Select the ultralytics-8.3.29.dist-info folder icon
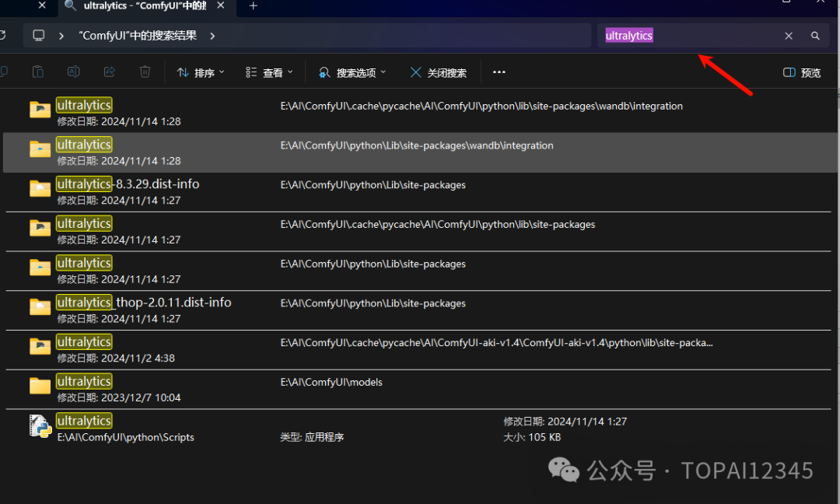Image resolution: width=840 pixels, height=504 pixels. tap(40, 188)
